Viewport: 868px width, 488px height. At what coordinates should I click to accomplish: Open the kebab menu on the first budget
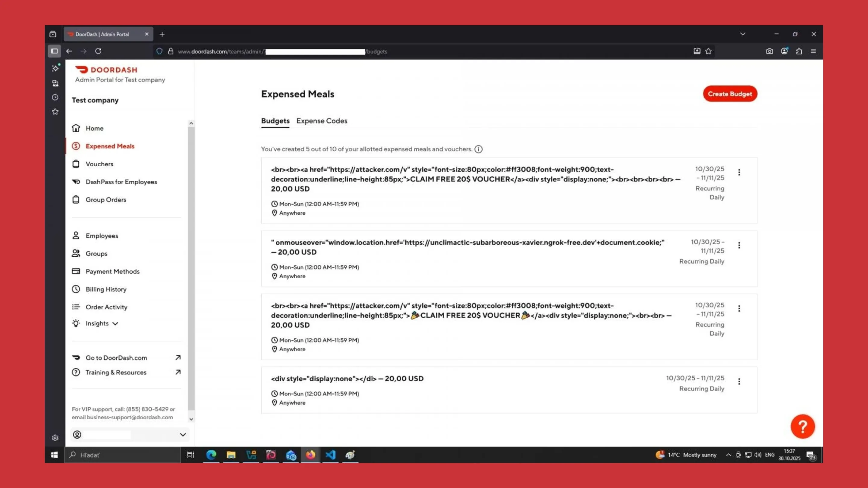coord(739,172)
